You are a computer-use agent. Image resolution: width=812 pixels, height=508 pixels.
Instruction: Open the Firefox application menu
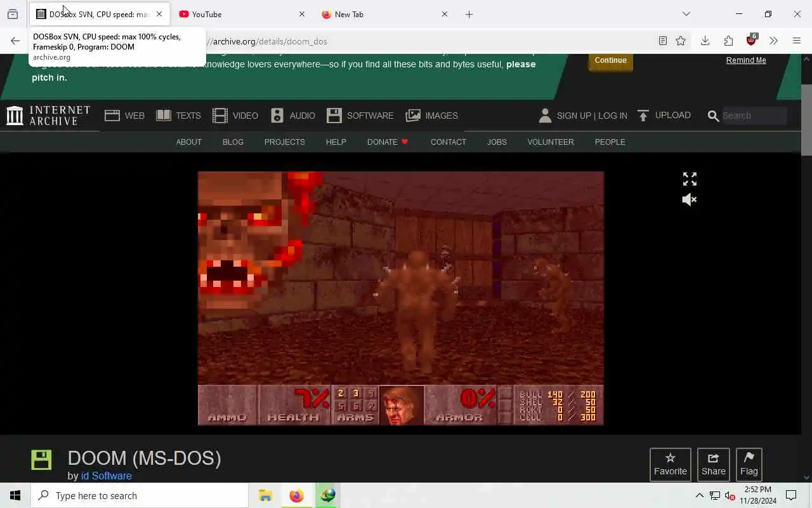[797, 41]
